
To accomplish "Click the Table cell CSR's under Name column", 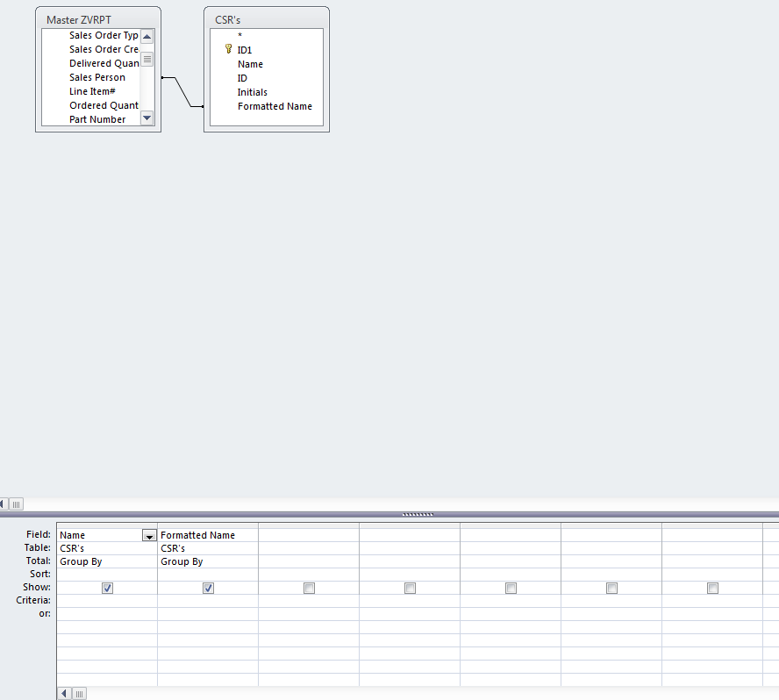I will point(107,548).
